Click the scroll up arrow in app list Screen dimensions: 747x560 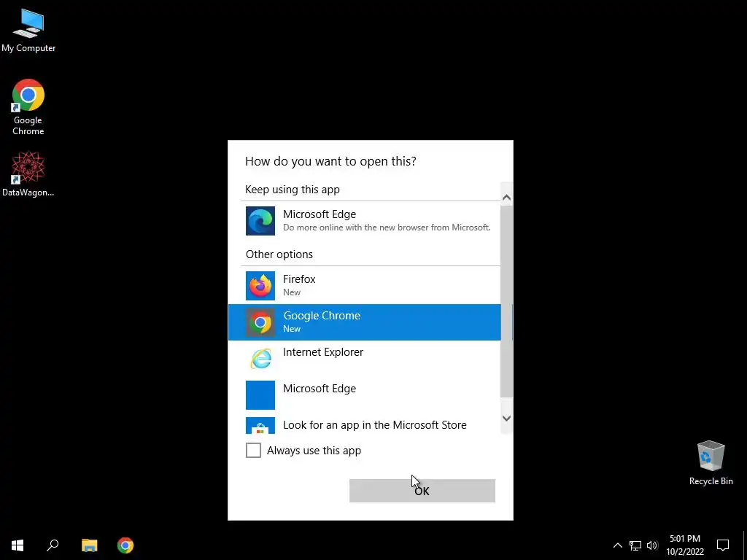click(x=506, y=197)
